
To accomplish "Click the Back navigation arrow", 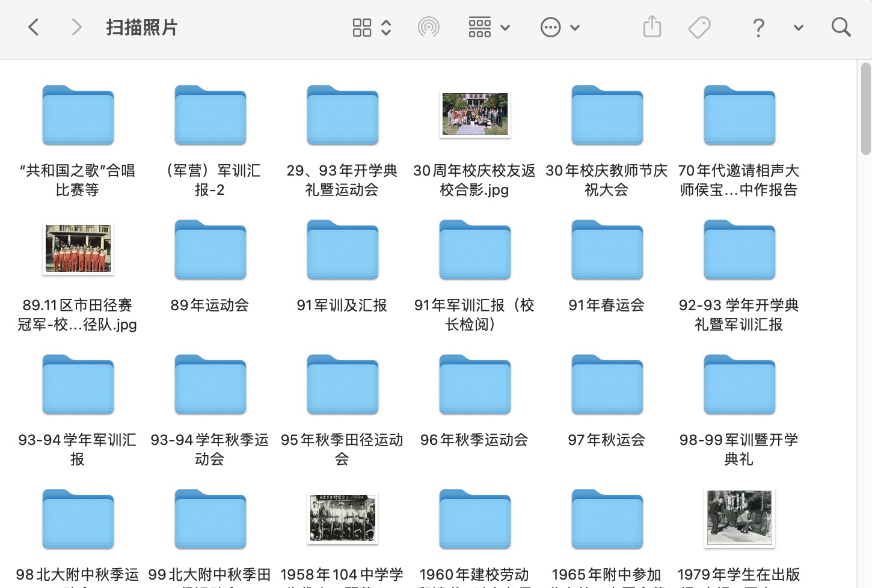I will pyautogui.click(x=34, y=27).
